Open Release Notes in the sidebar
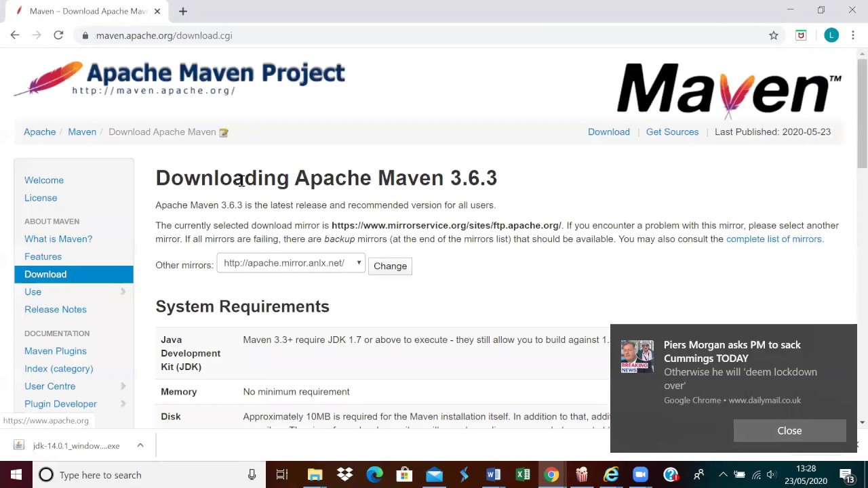868x488 pixels. click(x=56, y=309)
